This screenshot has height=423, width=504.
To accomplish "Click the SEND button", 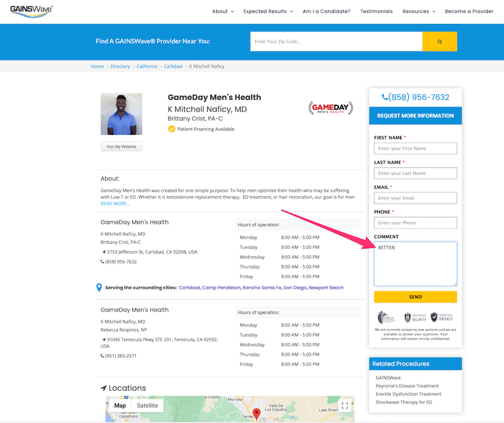I will 415,297.
